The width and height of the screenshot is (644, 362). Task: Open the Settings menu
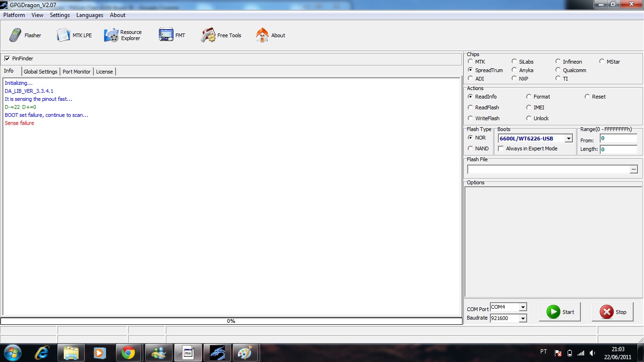(60, 15)
